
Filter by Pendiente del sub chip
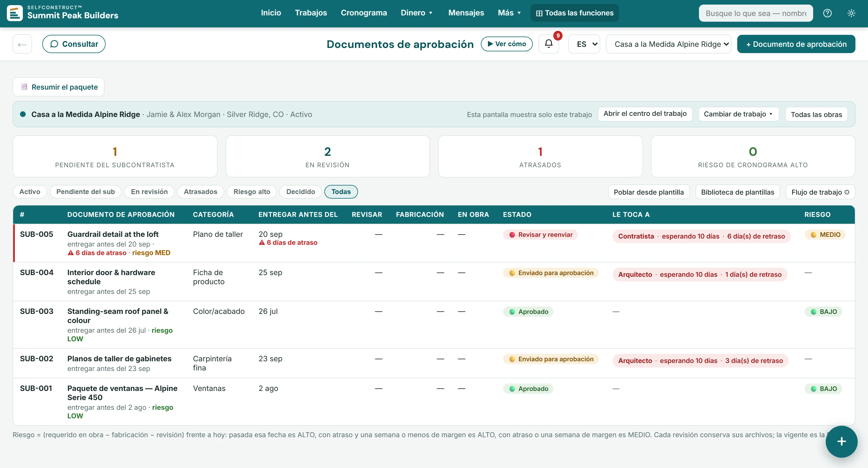[x=86, y=191]
